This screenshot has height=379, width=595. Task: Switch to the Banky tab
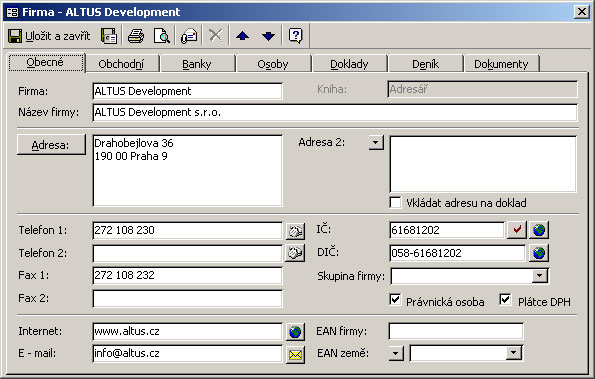(x=197, y=64)
